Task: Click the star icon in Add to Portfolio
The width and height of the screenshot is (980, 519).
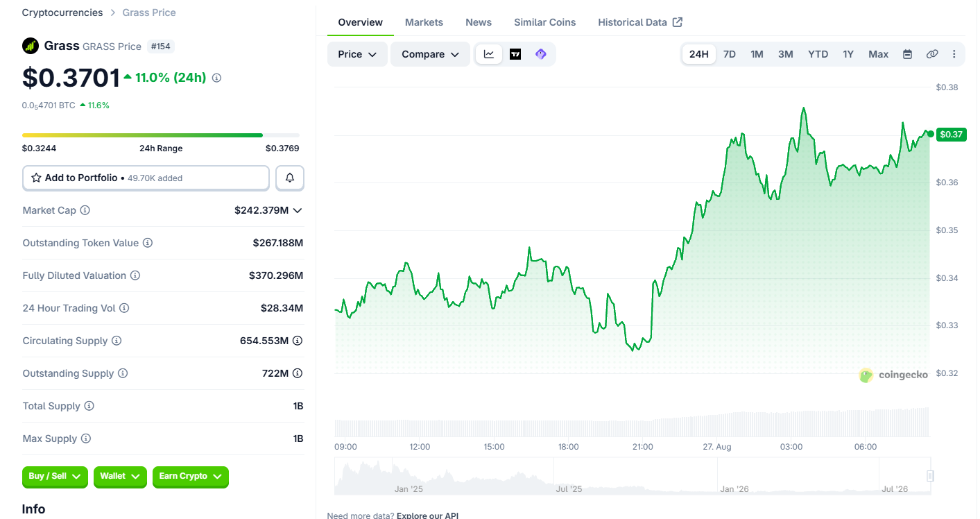Action: (36, 178)
